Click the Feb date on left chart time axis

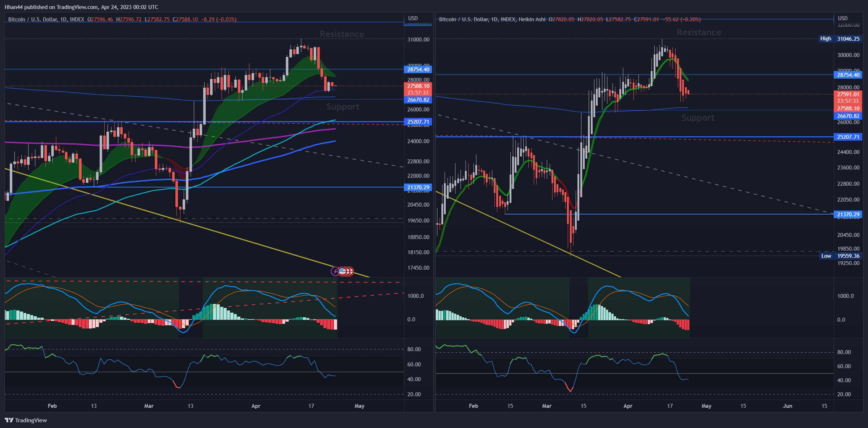coord(52,406)
